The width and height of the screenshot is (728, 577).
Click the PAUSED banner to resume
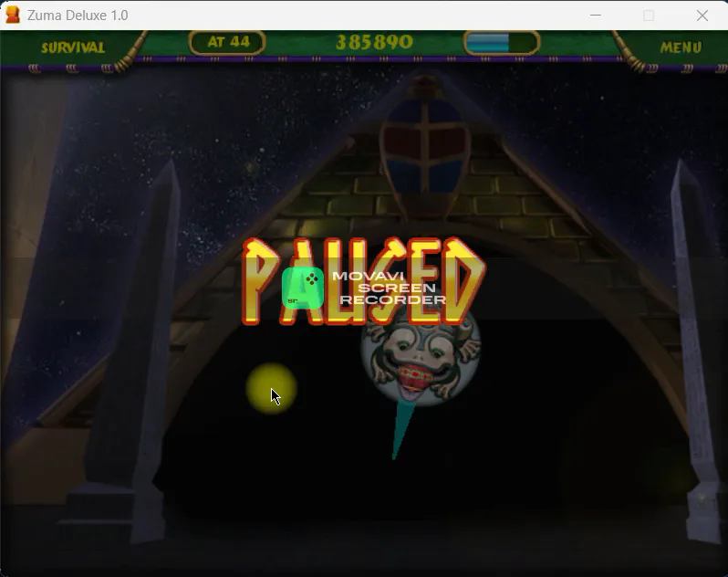(364, 281)
